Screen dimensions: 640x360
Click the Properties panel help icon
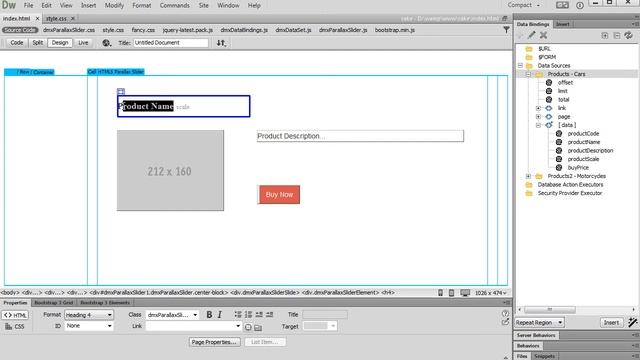[505, 313]
